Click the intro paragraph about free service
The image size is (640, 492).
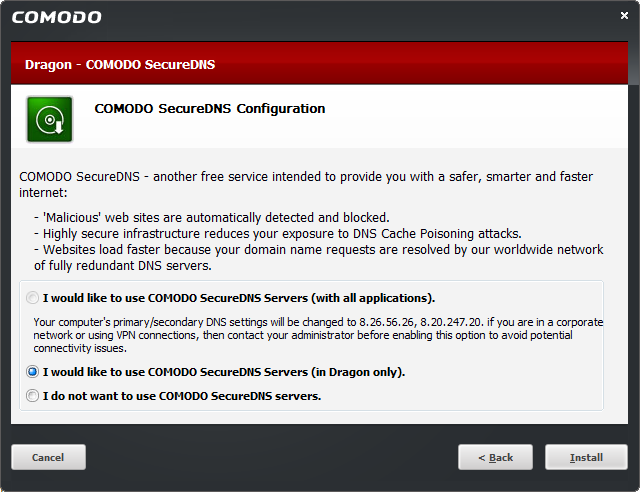(x=312, y=184)
